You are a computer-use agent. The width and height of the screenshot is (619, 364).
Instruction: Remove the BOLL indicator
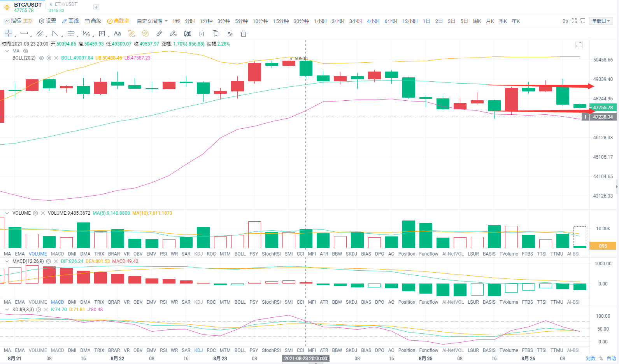pyautogui.click(x=56, y=58)
